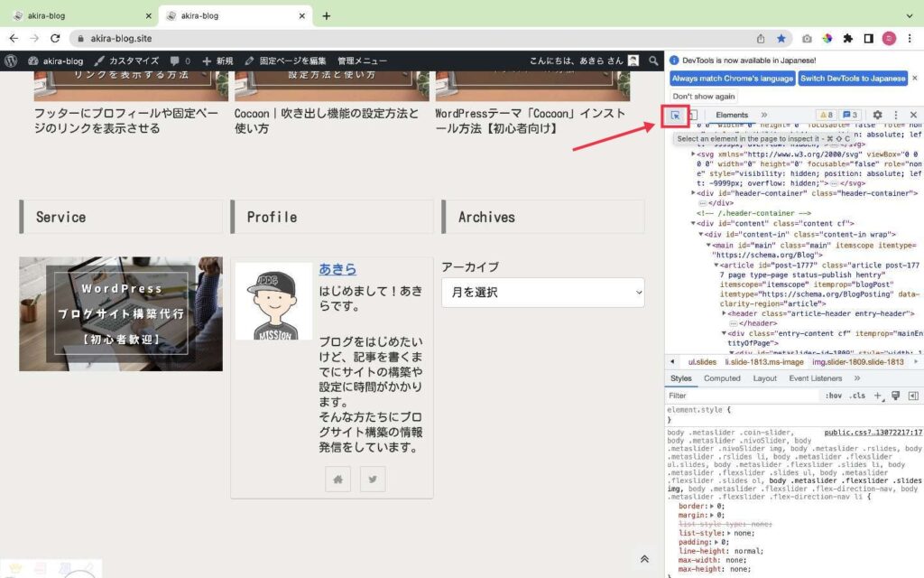This screenshot has width=924, height=578.
Task: Switch to the Styles tab
Action: tap(680, 378)
